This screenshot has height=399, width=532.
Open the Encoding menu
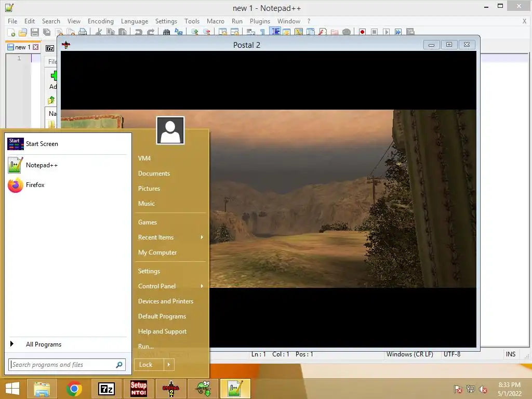101,21
